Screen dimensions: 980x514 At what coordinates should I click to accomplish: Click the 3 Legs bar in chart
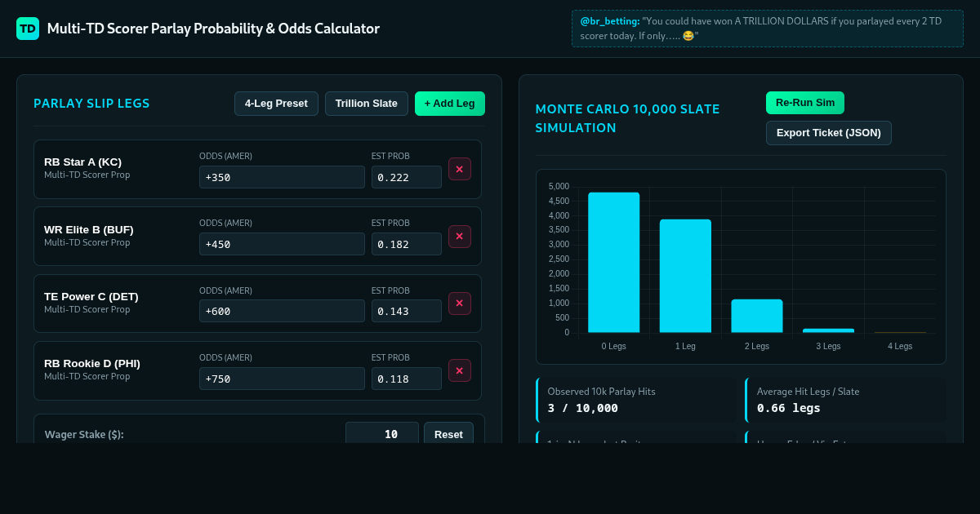[828, 330]
